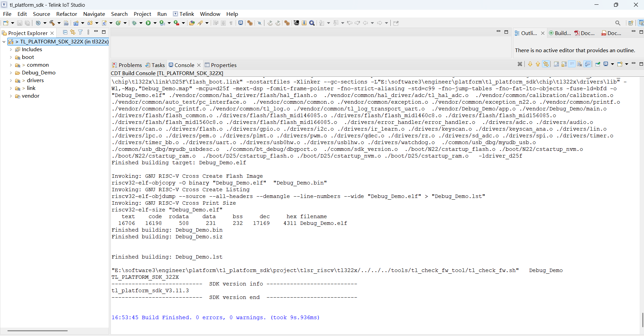Screen dimensions: 644x336
Task: Jump to previous console error arrow
Action: click(538, 64)
